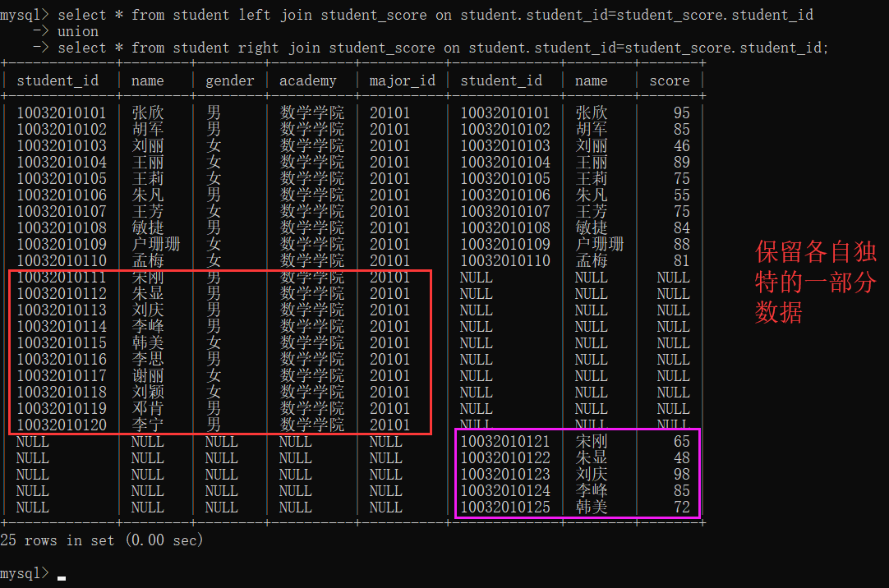Click the name 李思

coord(148,359)
